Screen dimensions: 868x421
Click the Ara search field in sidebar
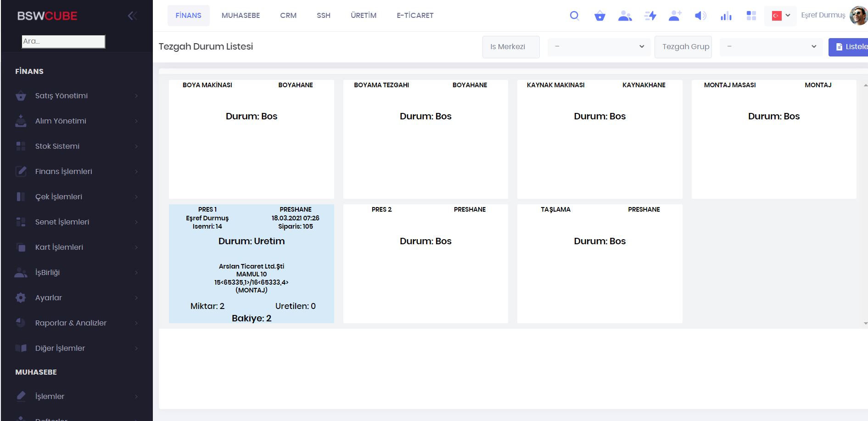tap(63, 41)
